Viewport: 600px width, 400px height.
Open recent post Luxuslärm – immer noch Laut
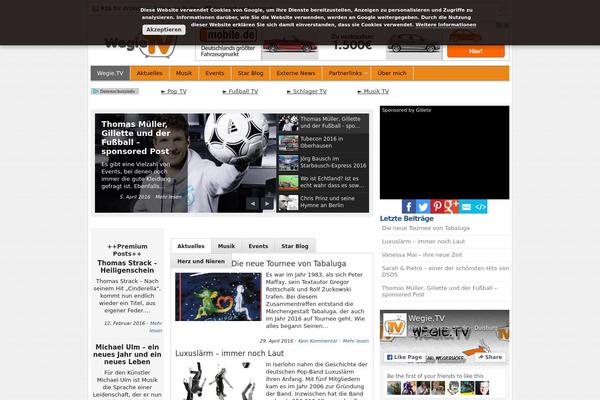tap(423, 242)
